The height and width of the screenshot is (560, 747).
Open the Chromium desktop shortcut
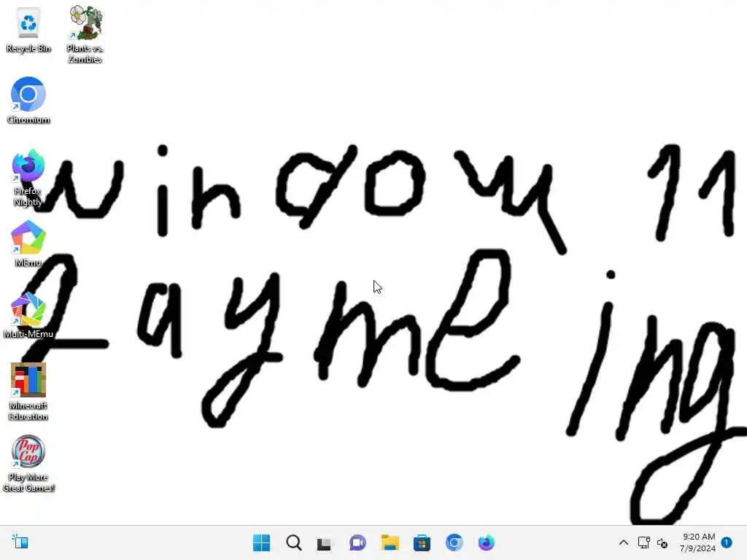point(28,101)
